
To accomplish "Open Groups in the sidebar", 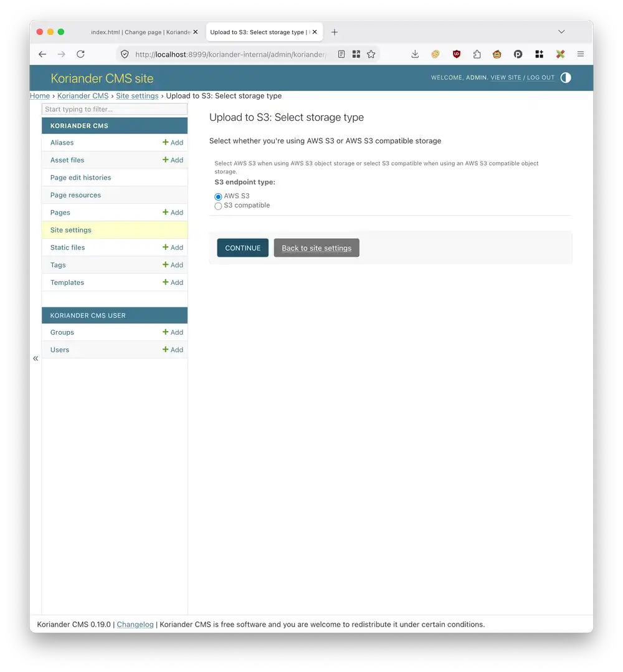I will pos(62,333).
